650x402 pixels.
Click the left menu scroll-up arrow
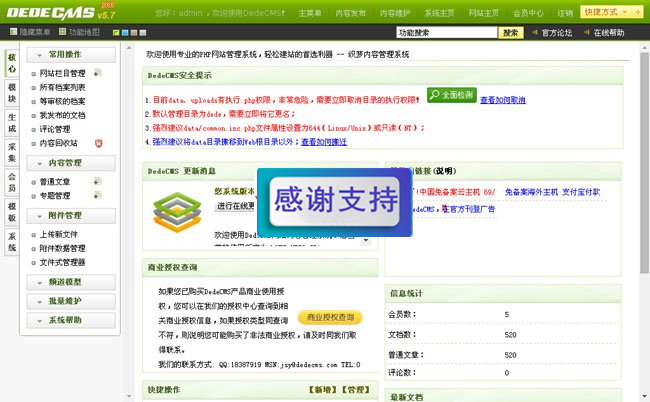pos(129,48)
